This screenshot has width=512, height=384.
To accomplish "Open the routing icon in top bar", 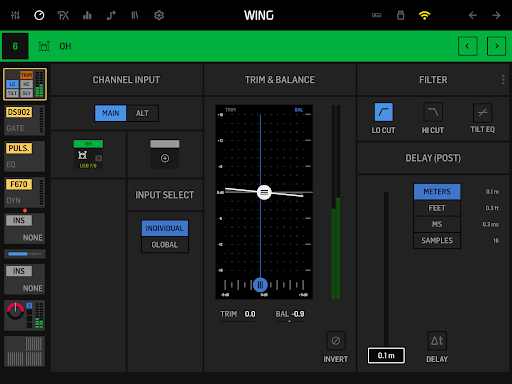I will [111, 15].
